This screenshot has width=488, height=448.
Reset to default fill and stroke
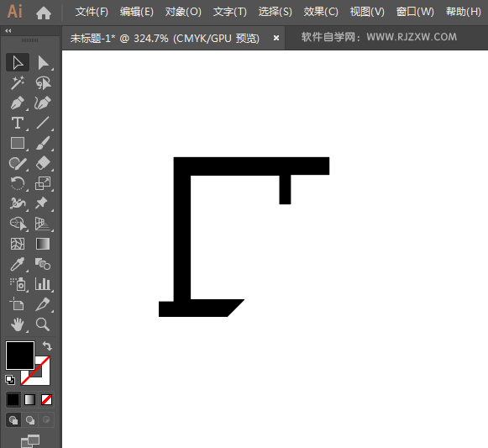point(10,379)
